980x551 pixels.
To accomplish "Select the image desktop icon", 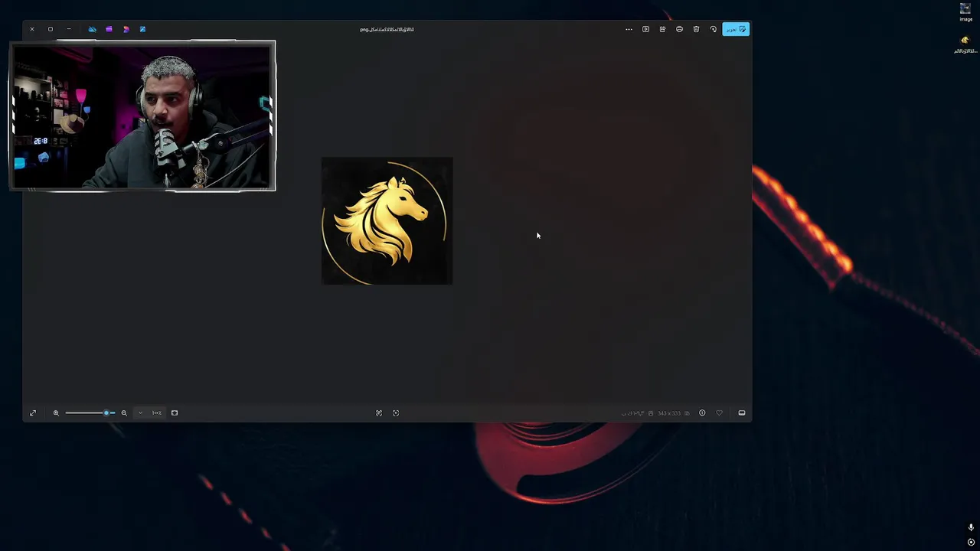I will click(965, 12).
